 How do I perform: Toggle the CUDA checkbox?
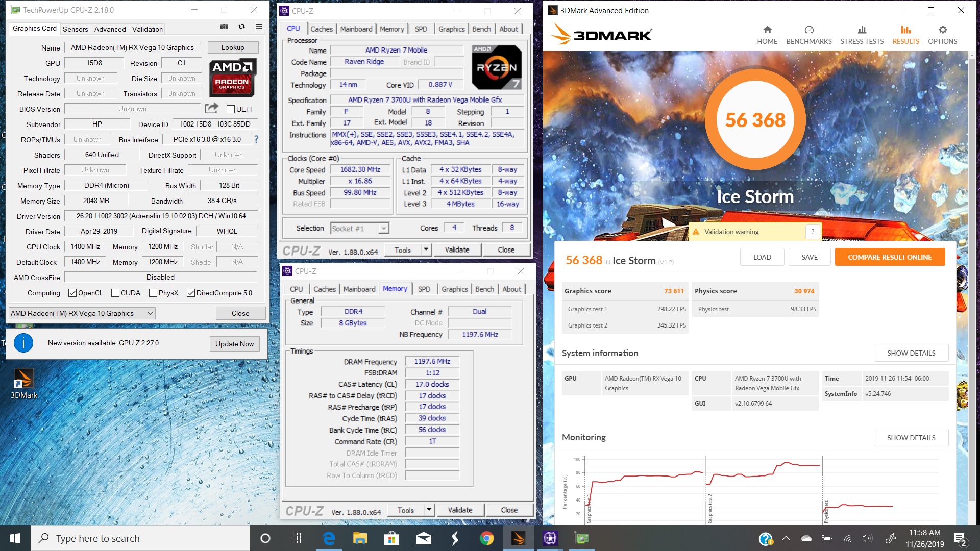(115, 293)
